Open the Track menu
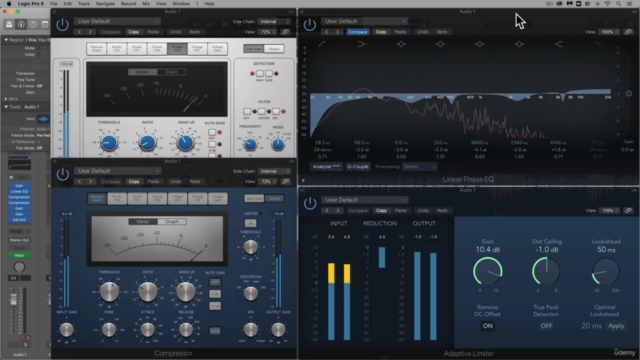The image size is (640, 360). (84, 4)
